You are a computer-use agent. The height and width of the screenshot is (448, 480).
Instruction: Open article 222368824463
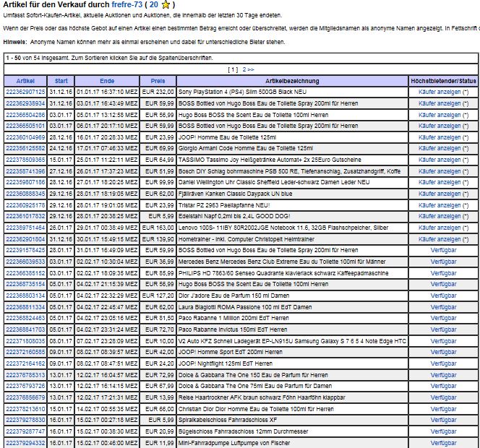point(25,318)
